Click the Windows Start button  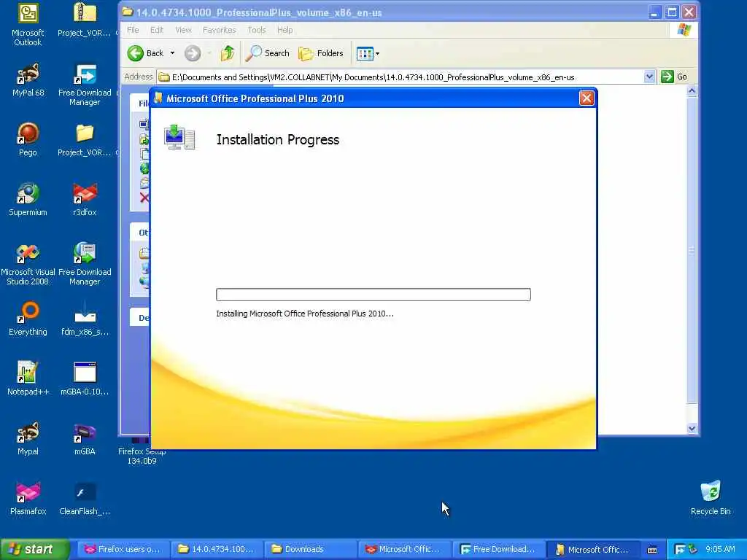coord(34,549)
